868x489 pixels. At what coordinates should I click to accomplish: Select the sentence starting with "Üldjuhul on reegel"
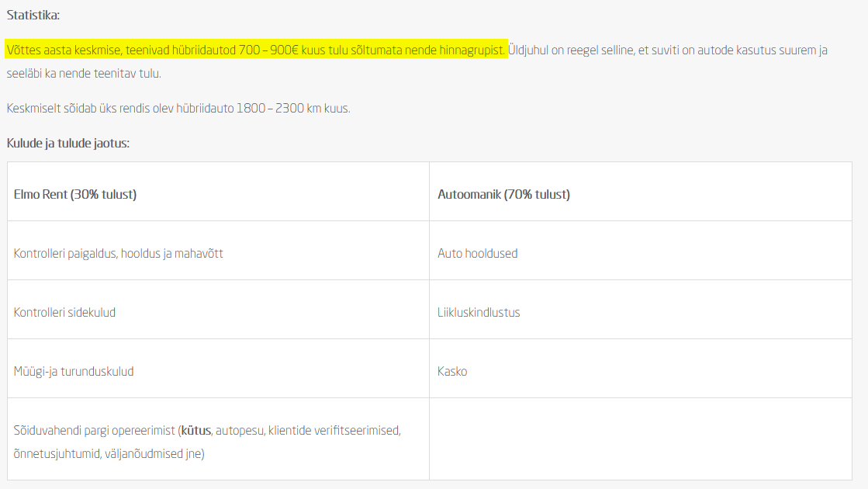667,50
